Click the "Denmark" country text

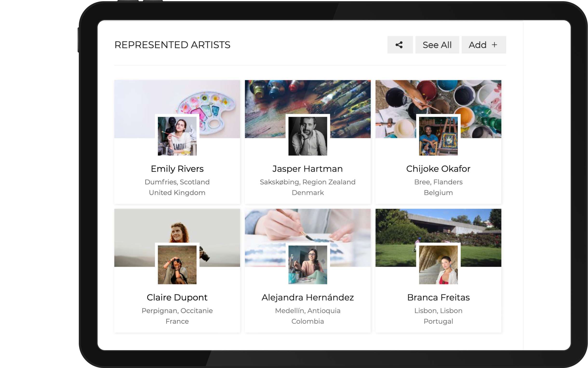point(308,193)
